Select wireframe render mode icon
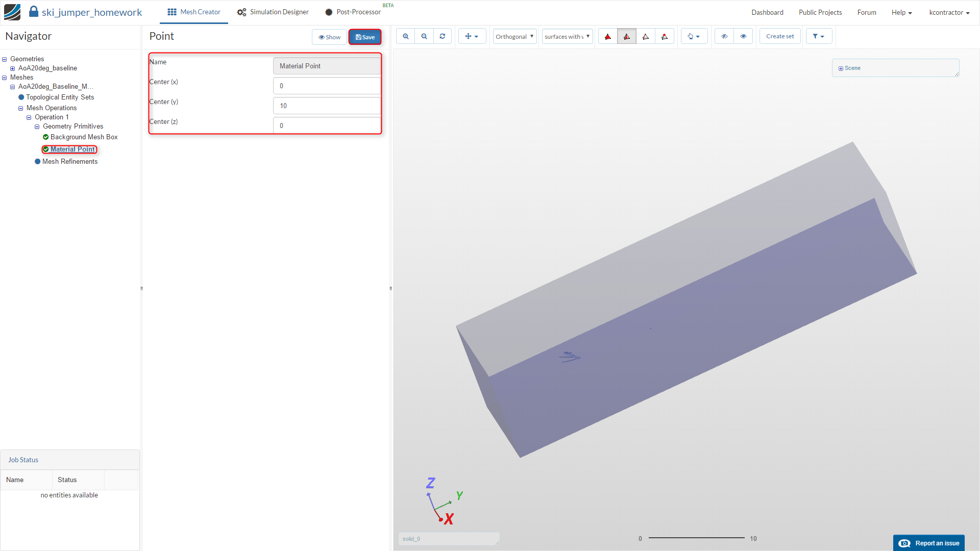Image resolution: width=980 pixels, height=551 pixels. coord(646,36)
